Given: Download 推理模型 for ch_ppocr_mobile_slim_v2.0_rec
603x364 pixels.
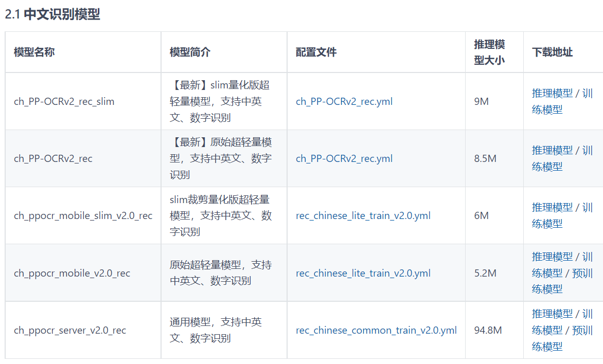Looking at the screenshot, I should [x=552, y=207].
